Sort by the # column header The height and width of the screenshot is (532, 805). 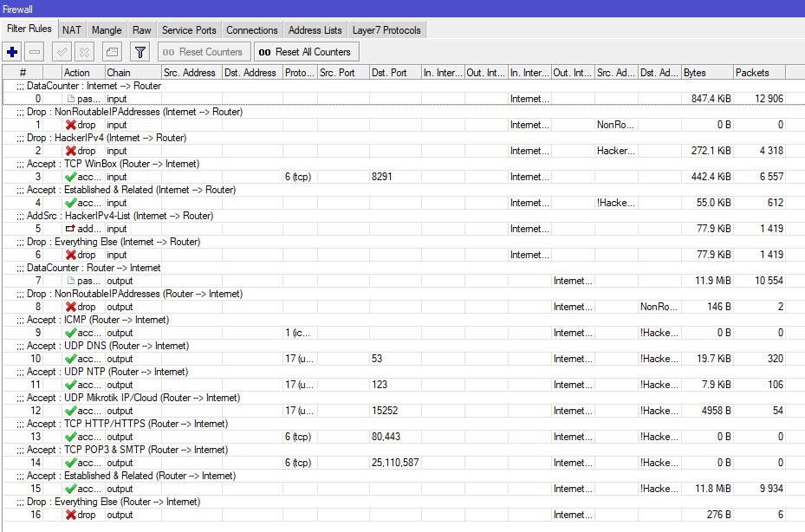[23, 73]
